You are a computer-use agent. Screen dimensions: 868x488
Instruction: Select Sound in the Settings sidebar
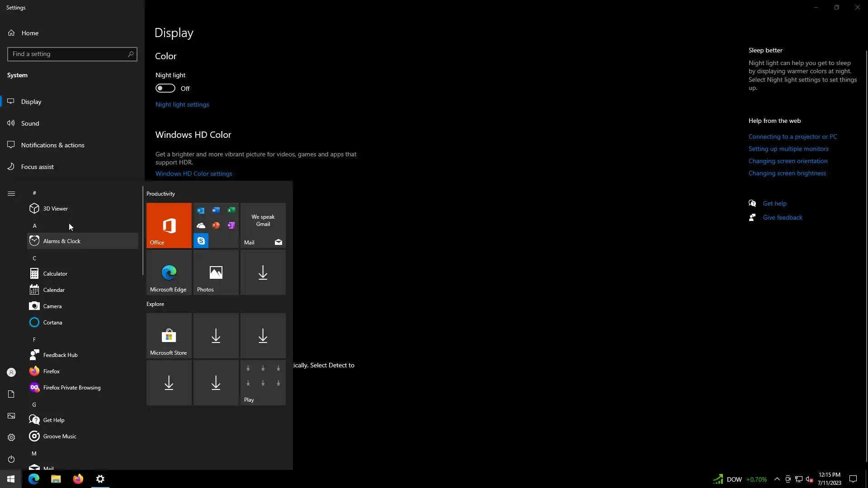coord(30,123)
